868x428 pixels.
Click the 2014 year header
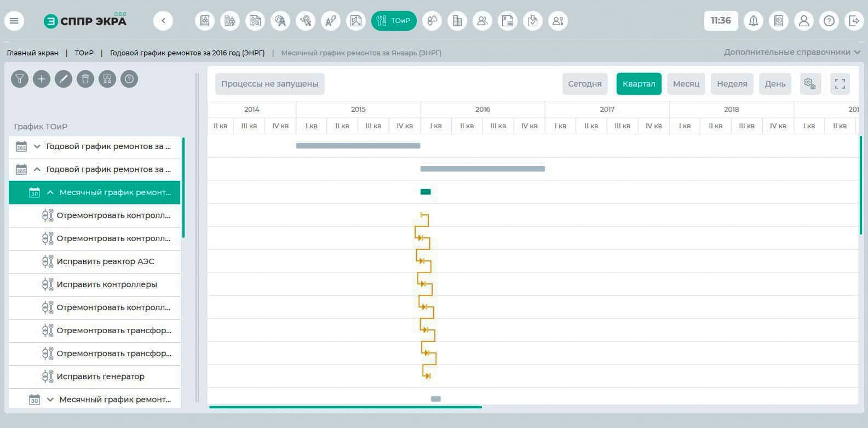[252, 110]
